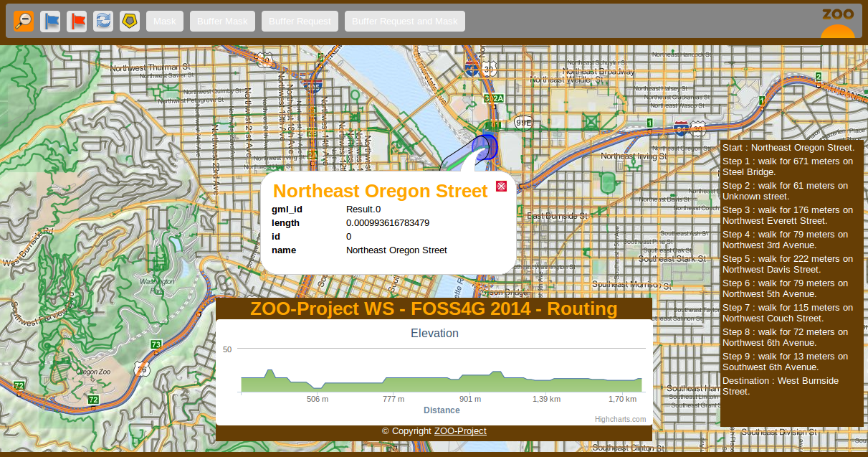Screen dimensions: 868x457
Task: Click the Buffer Request button
Action: click(300, 22)
